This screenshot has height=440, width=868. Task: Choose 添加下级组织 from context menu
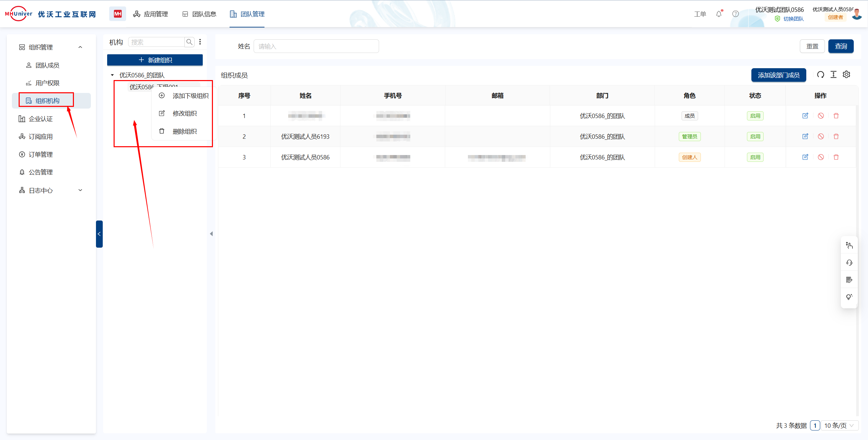coord(190,96)
